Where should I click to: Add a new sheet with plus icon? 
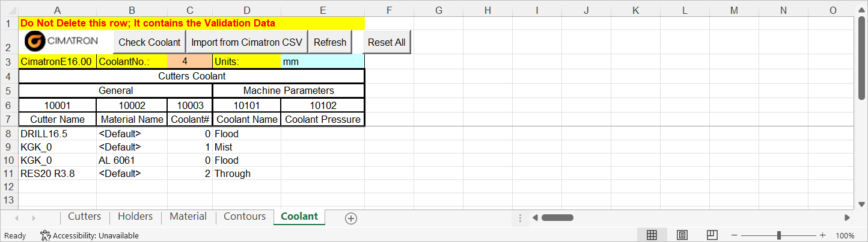351,219
